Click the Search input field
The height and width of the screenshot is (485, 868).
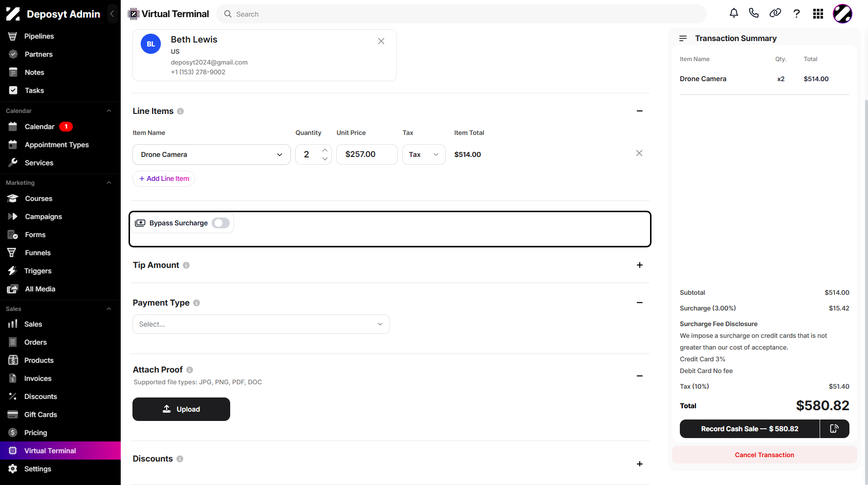(x=461, y=14)
